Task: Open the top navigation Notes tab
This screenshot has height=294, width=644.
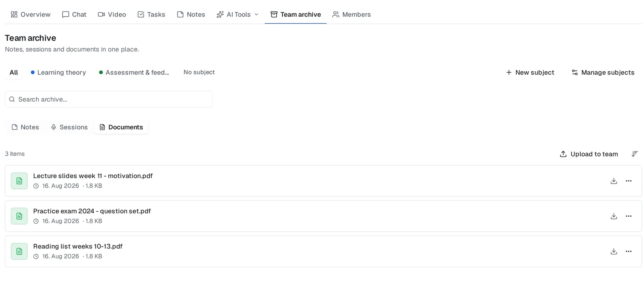Action: point(191,14)
